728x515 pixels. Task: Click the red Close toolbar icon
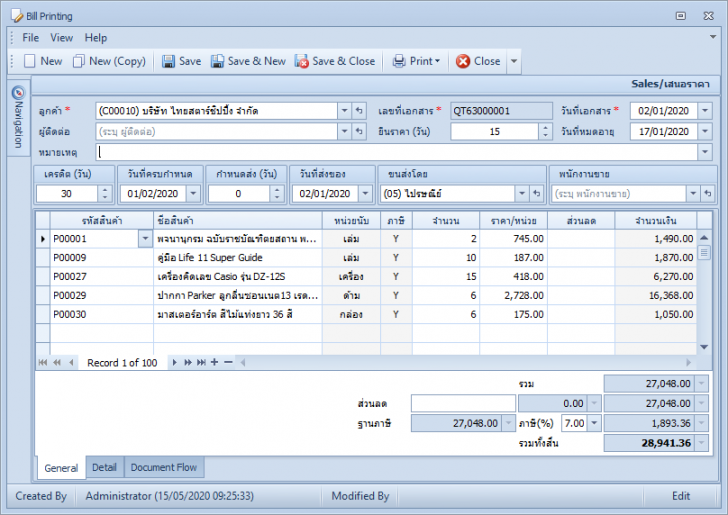click(463, 61)
